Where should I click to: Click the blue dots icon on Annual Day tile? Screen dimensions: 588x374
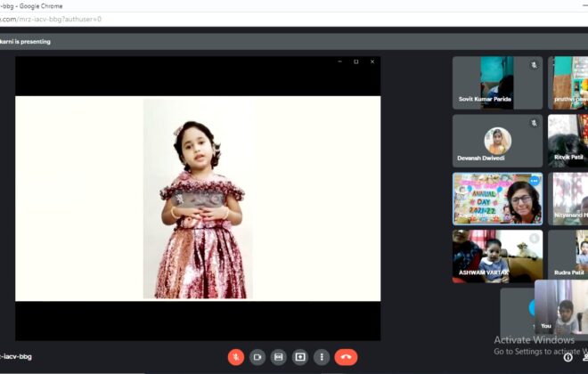534,181
